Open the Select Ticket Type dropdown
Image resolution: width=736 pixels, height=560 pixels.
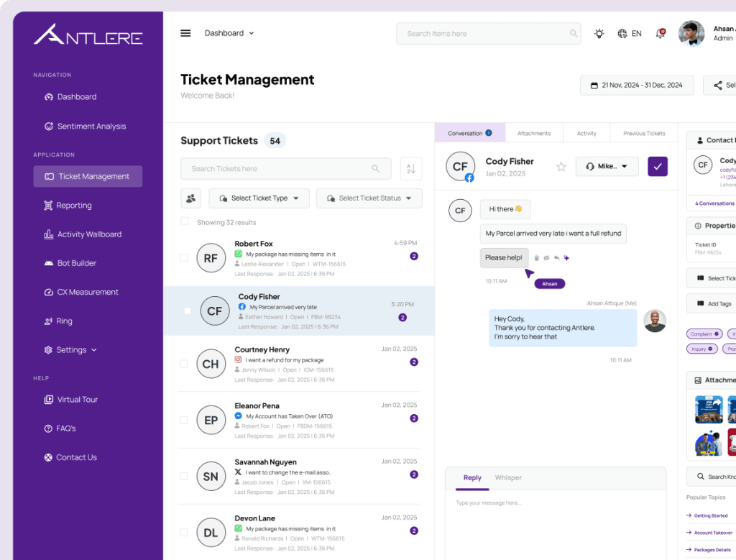(x=259, y=198)
